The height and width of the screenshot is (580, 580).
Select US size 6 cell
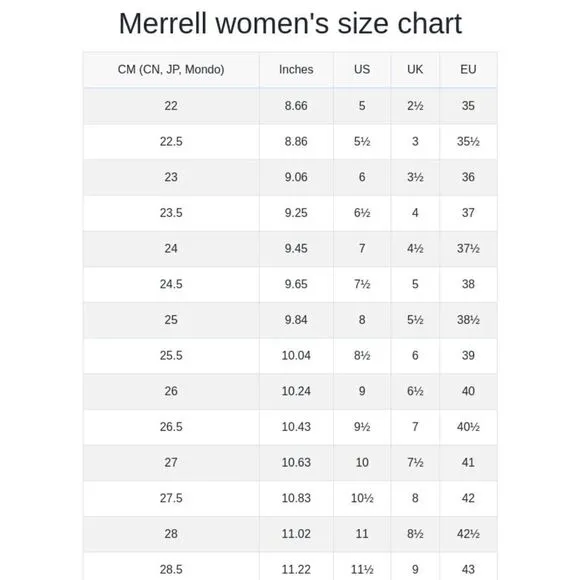click(362, 177)
